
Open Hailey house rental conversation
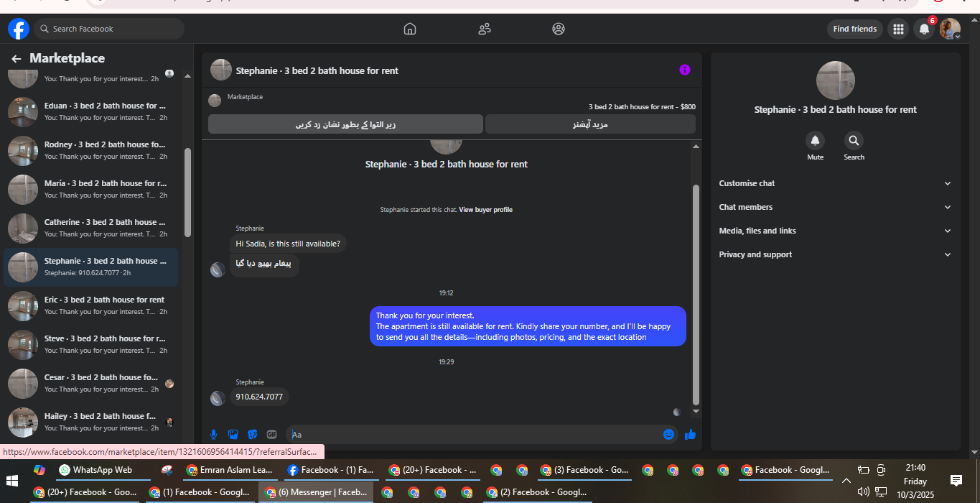(90, 422)
